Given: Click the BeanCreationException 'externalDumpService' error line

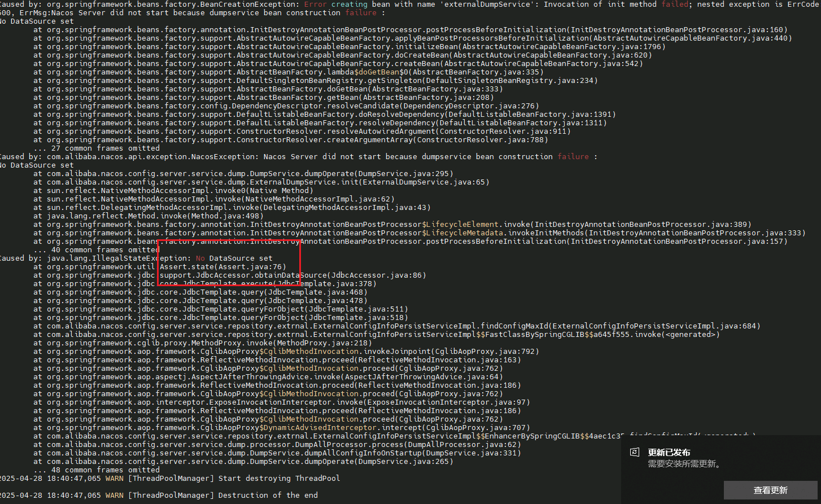Looking at the screenshot, I should pos(410,4).
